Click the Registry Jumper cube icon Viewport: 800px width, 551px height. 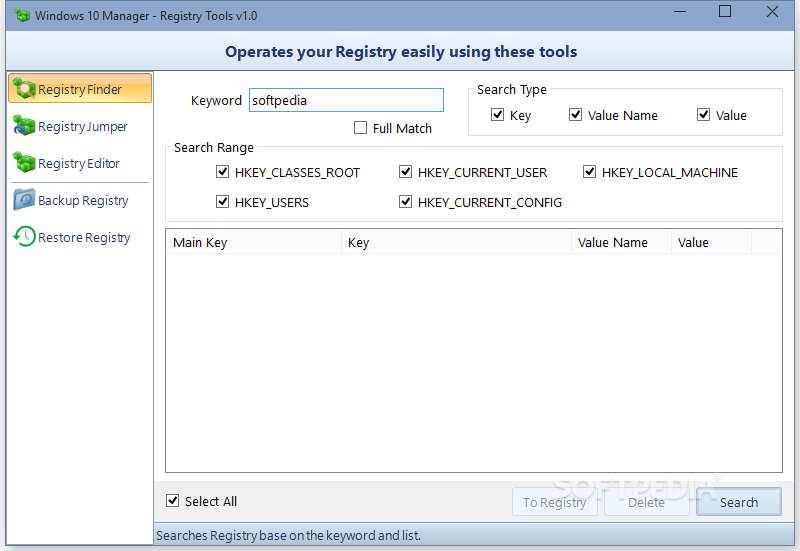point(24,126)
